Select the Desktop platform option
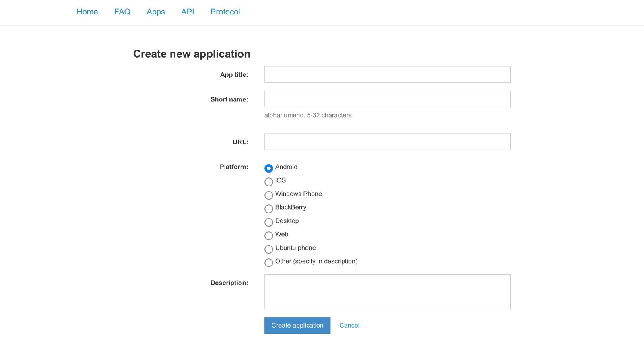 click(269, 222)
